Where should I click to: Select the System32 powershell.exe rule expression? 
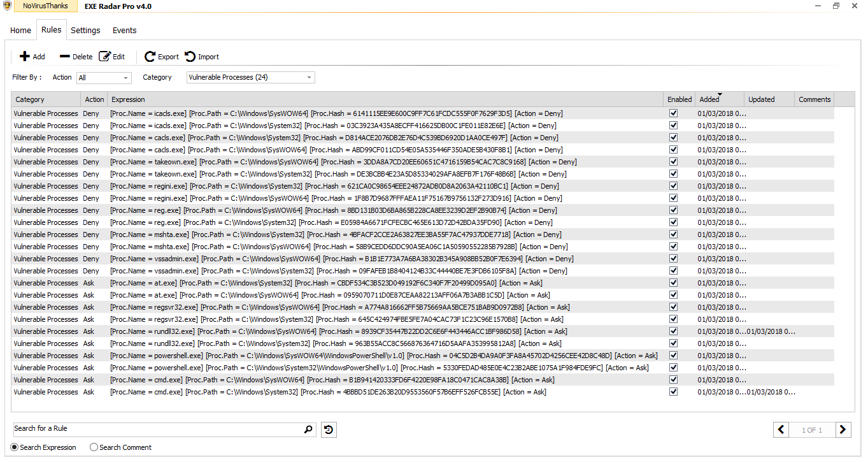[380, 368]
